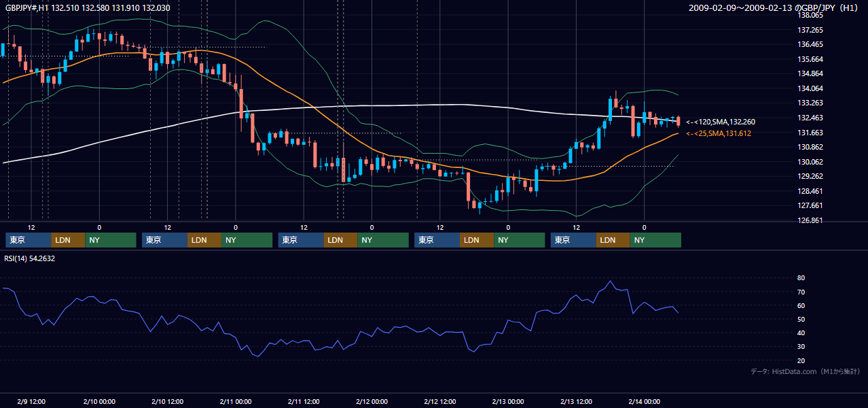Select the 2/9 12:00 time axis label

(31, 401)
